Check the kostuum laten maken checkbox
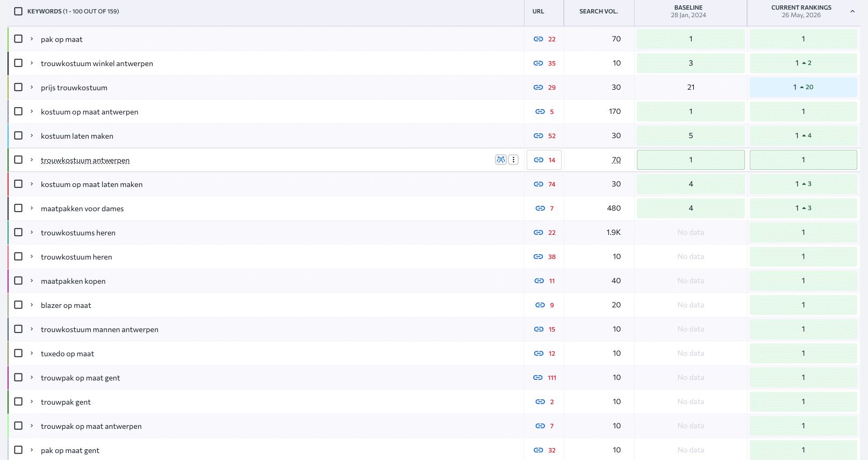Viewport: 868px width, 460px height. click(x=18, y=135)
